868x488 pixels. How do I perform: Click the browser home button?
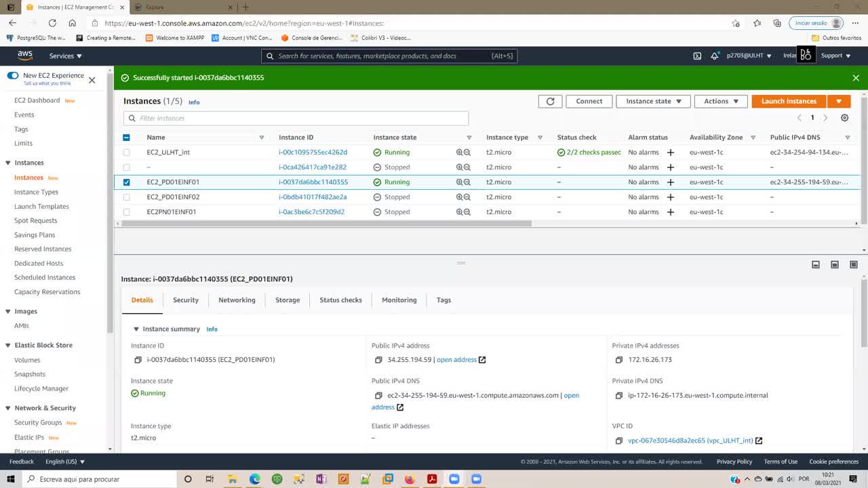tap(73, 23)
